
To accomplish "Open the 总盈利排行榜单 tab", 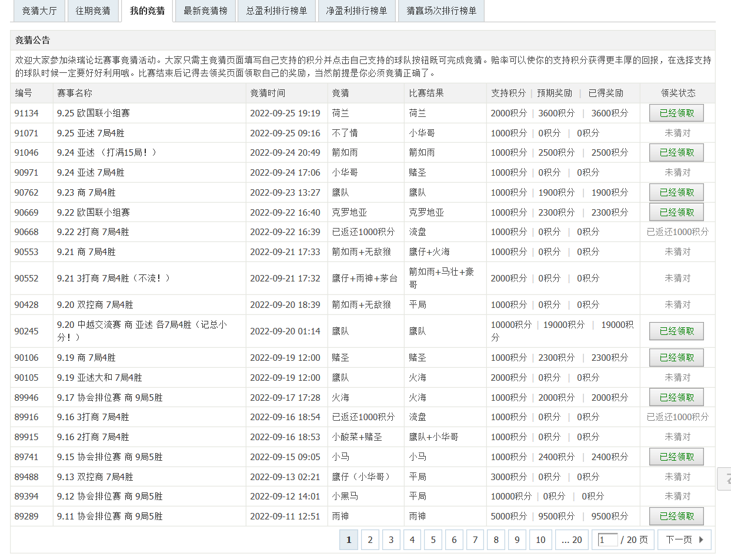I will pyautogui.click(x=276, y=11).
